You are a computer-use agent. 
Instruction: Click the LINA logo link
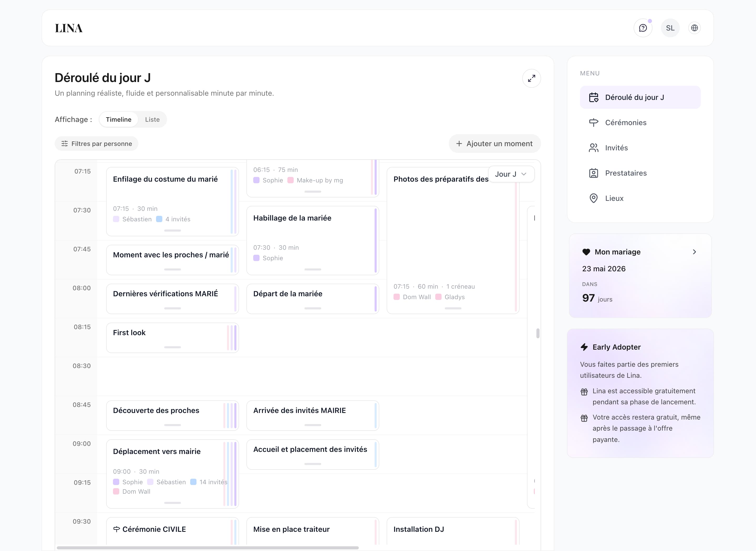tap(69, 28)
